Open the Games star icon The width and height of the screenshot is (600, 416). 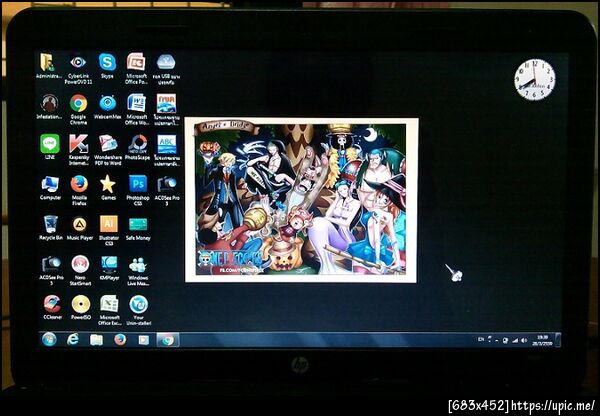(108, 188)
